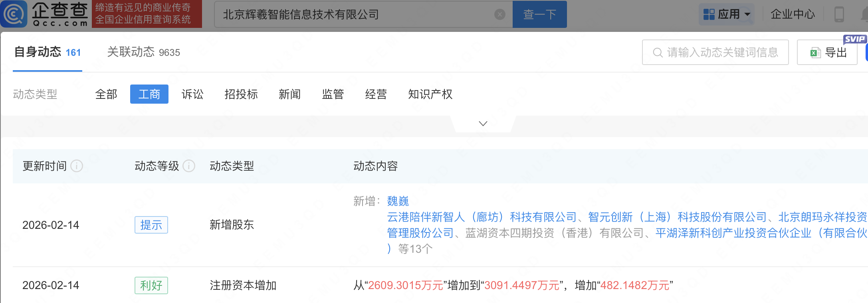Select the 自身动态 tab
The height and width of the screenshot is (303, 868).
pos(47,52)
